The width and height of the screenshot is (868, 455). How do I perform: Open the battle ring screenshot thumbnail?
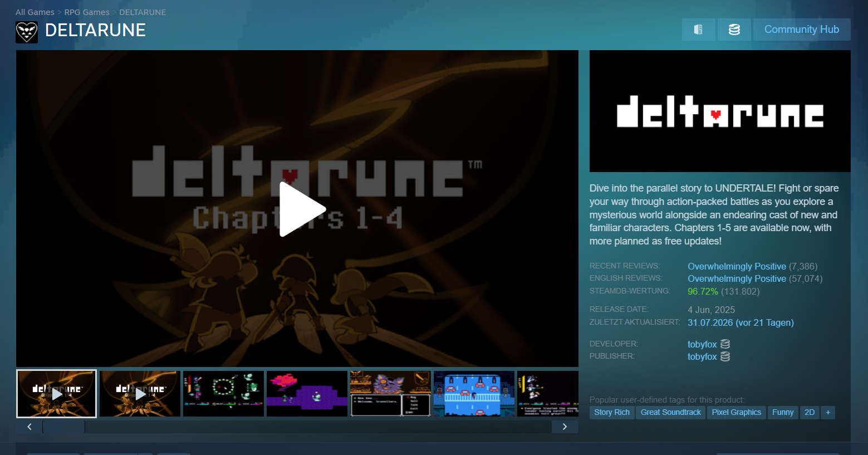point(223,394)
